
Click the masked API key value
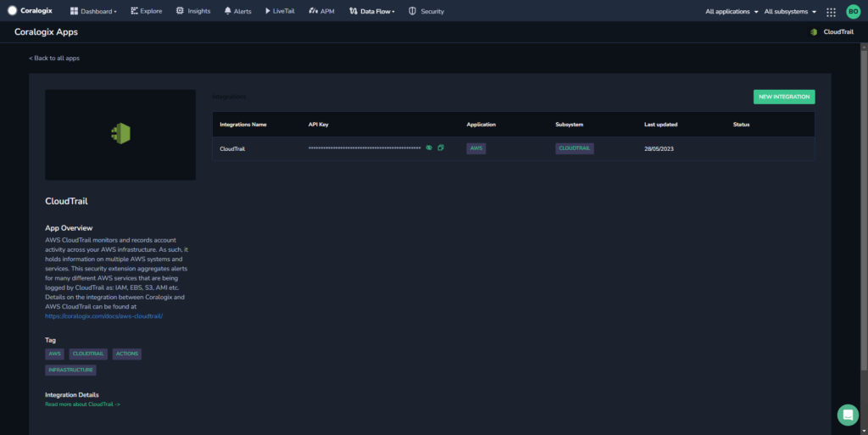[364, 148]
